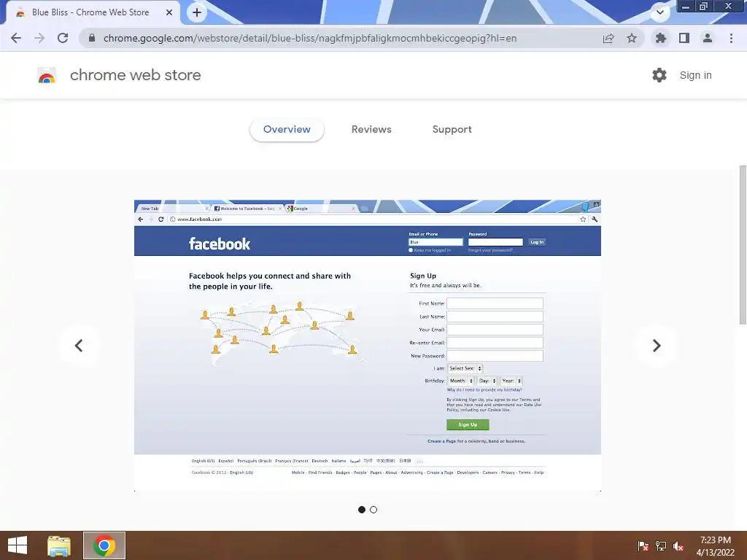Reload the page with the refresh icon
Image resolution: width=747 pixels, height=560 pixels.
coord(63,38)
